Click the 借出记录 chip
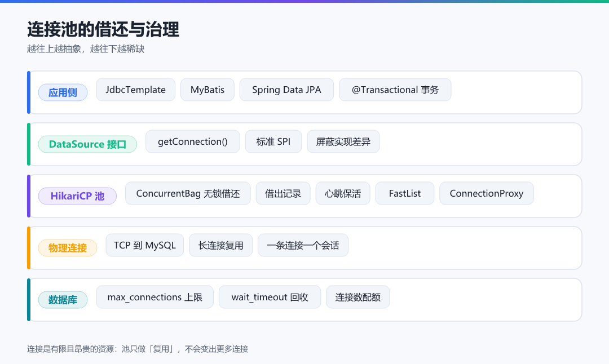This screenshot has width=609, height=364. tap(283, 193)
